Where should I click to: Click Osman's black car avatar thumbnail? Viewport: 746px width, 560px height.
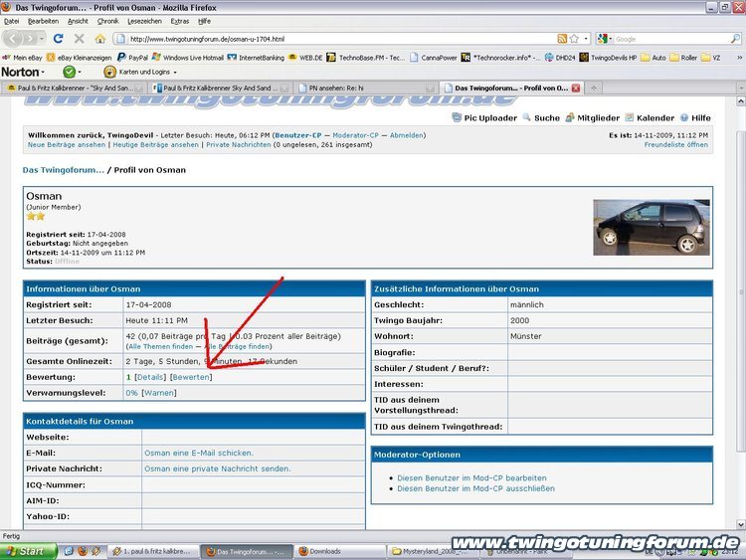click(x=653, y=227)
